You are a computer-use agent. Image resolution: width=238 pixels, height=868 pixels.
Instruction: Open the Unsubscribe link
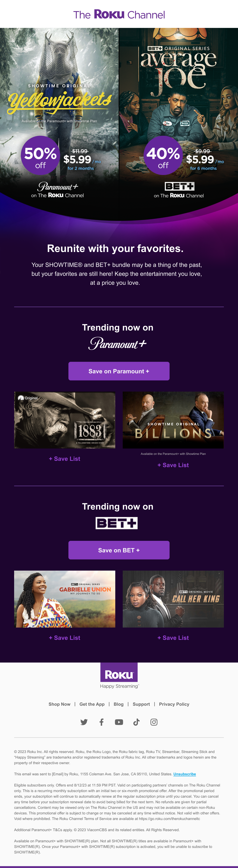(184, 774)
